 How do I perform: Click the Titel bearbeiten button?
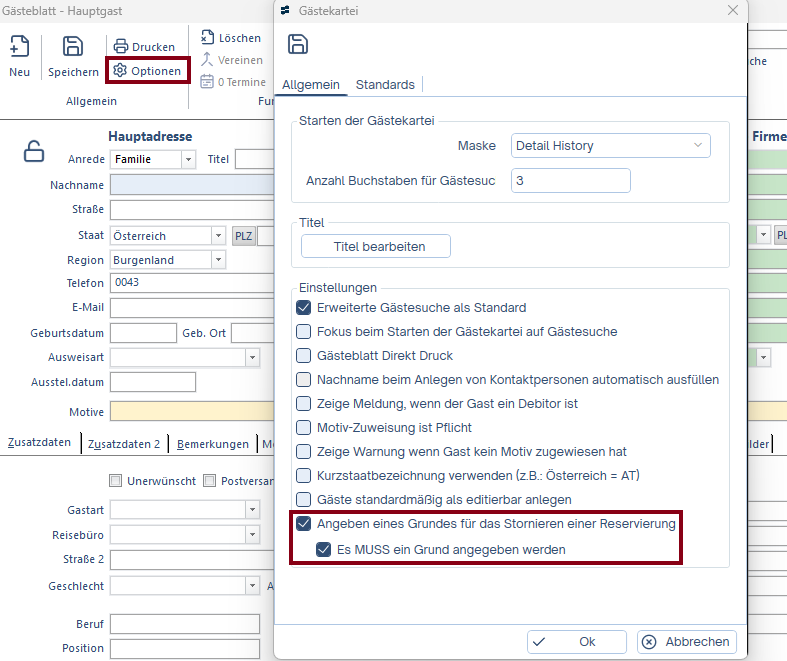pyautogui.click(x=376, y=246)
